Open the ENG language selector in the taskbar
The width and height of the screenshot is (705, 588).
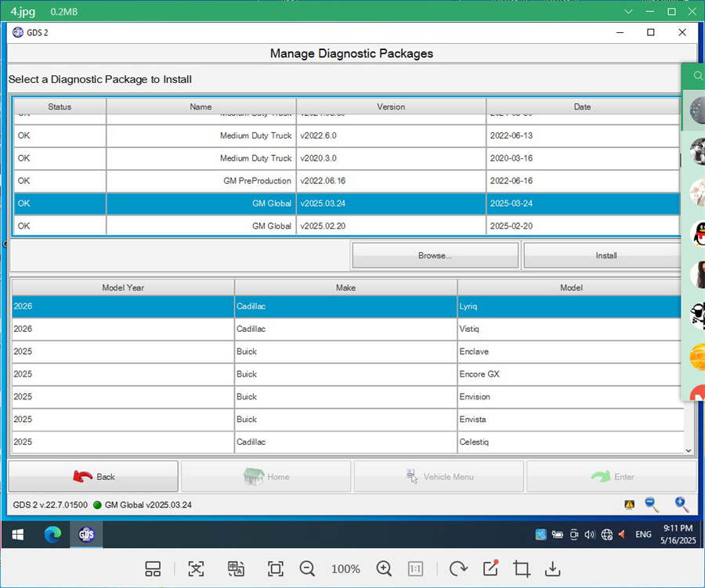click(643, 535)
